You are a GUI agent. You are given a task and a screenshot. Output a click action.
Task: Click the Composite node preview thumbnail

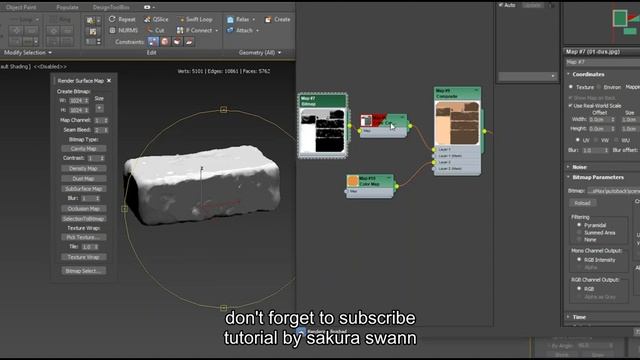pyautogui.click(x=457, y=123)
